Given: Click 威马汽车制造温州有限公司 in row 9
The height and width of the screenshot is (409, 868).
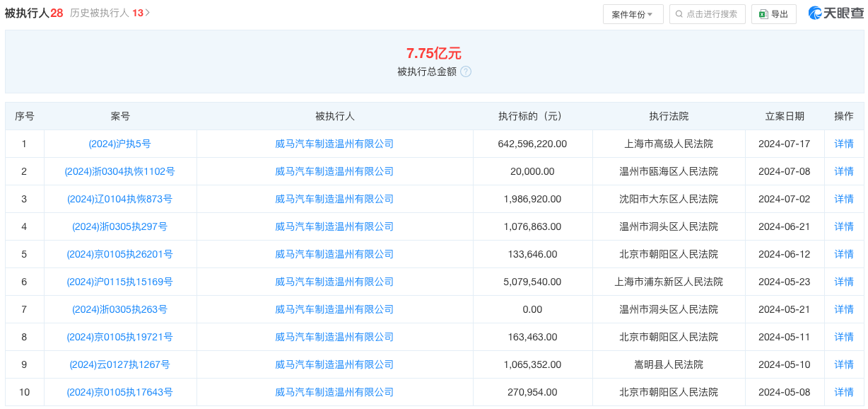Looking at the screenshot, I should tap(334, 364).
